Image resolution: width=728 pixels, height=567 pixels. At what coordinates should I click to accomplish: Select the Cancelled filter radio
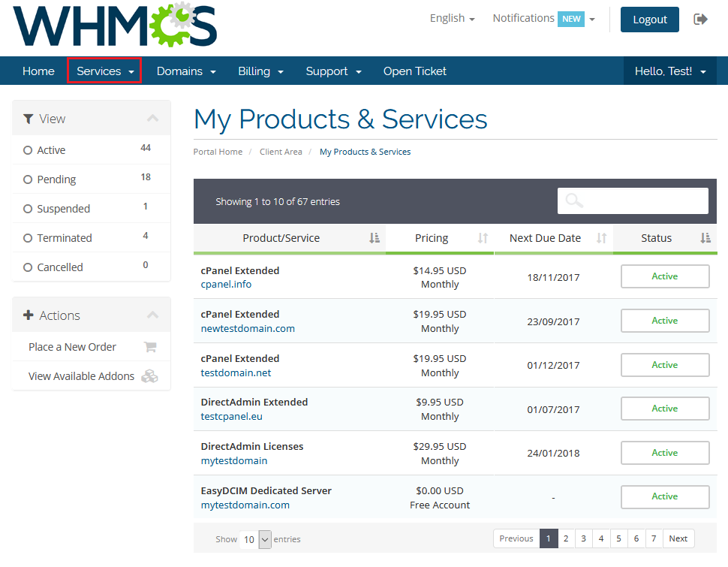coord(28,267)
